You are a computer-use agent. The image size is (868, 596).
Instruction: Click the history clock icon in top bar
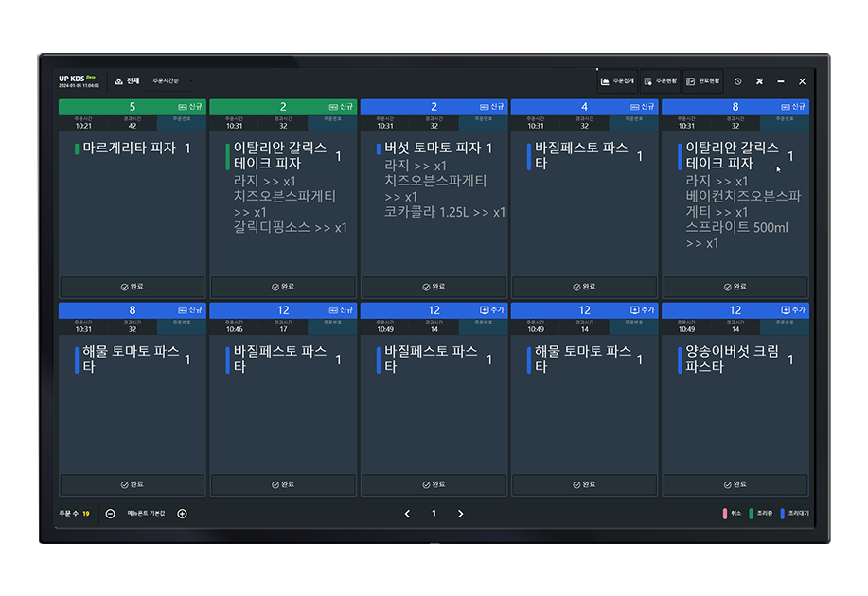pyautogui.click(x=738, y=81)
